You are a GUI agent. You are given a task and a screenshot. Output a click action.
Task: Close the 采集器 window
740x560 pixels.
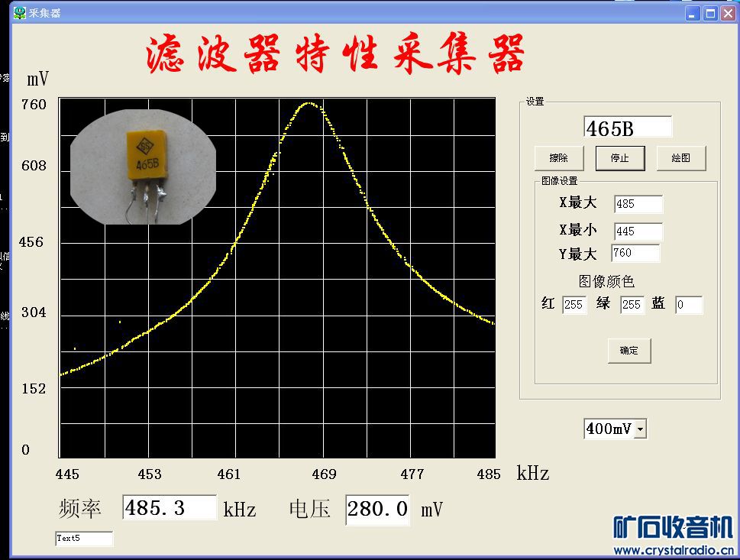[x=729, y=13]
